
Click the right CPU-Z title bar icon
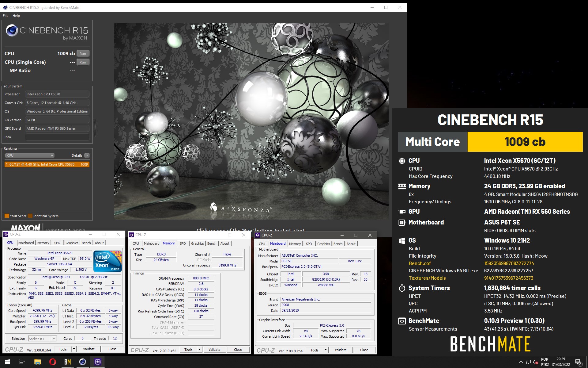[x=258, y=235]
